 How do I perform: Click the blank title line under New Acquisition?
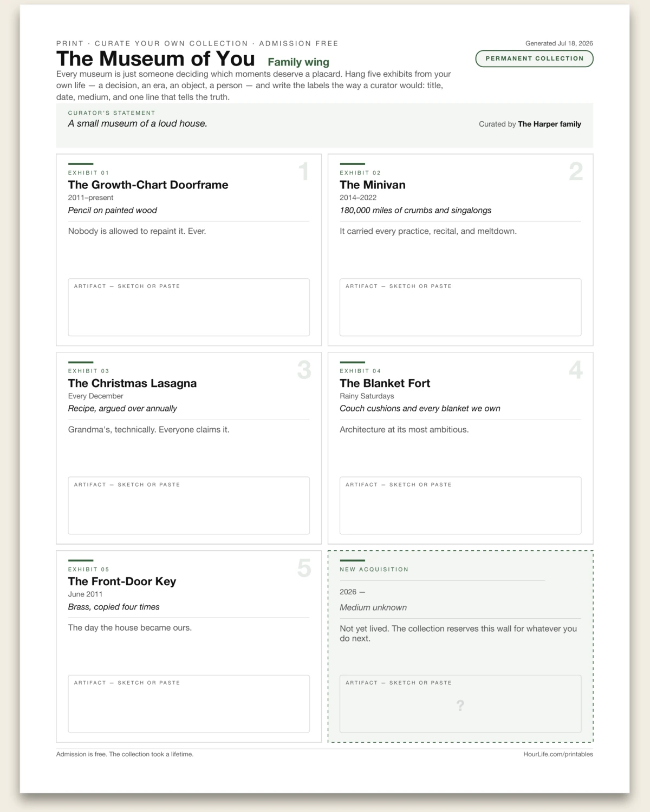tap(442, 580)
